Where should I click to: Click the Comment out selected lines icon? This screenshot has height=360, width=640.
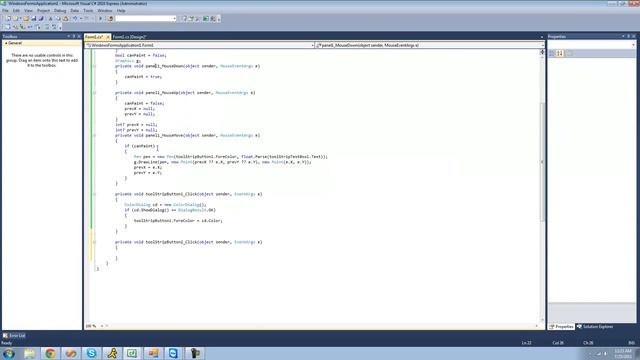click(x=47, y=27)
